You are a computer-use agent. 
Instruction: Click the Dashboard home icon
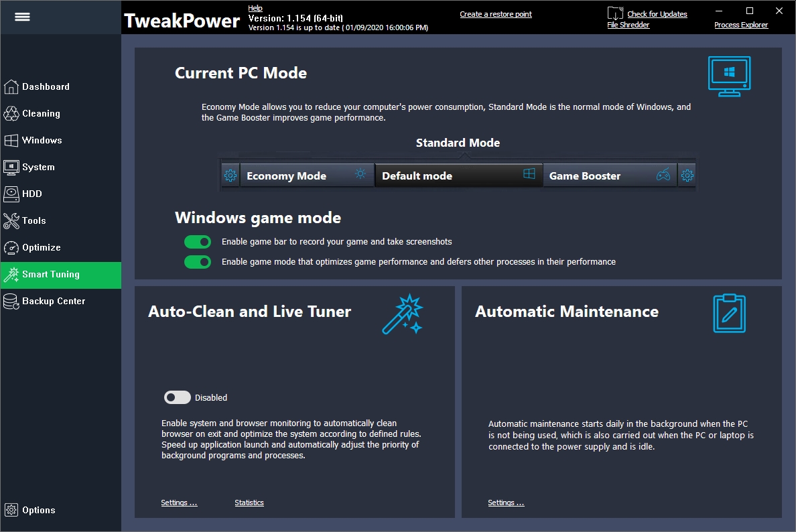pos(11,87)
